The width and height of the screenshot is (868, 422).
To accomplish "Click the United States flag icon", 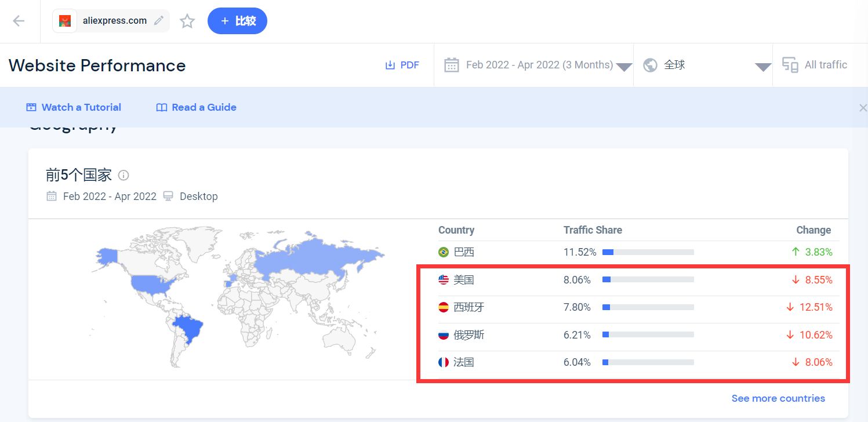I will click(444, 280).
